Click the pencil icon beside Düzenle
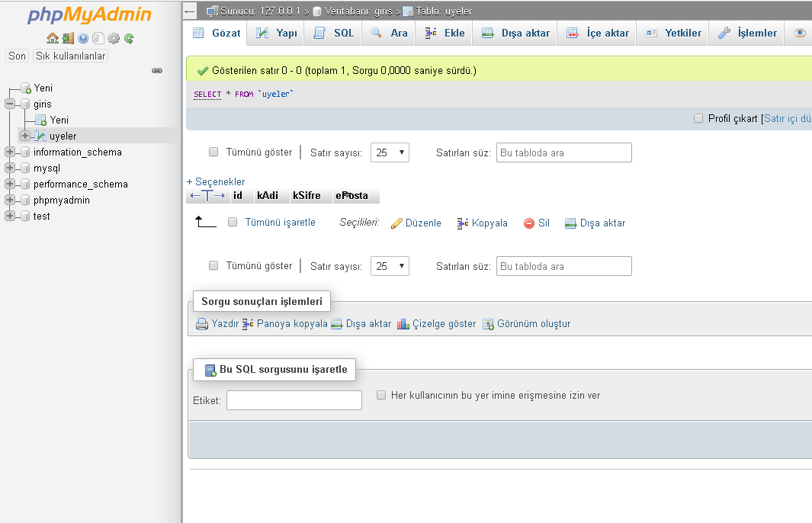 [396, 223]
